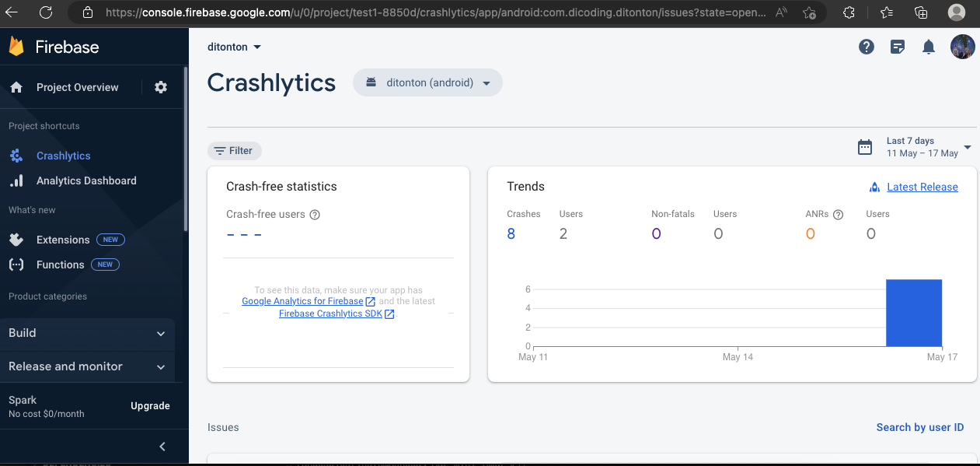Click the Crashes count 8

[511, 234]
